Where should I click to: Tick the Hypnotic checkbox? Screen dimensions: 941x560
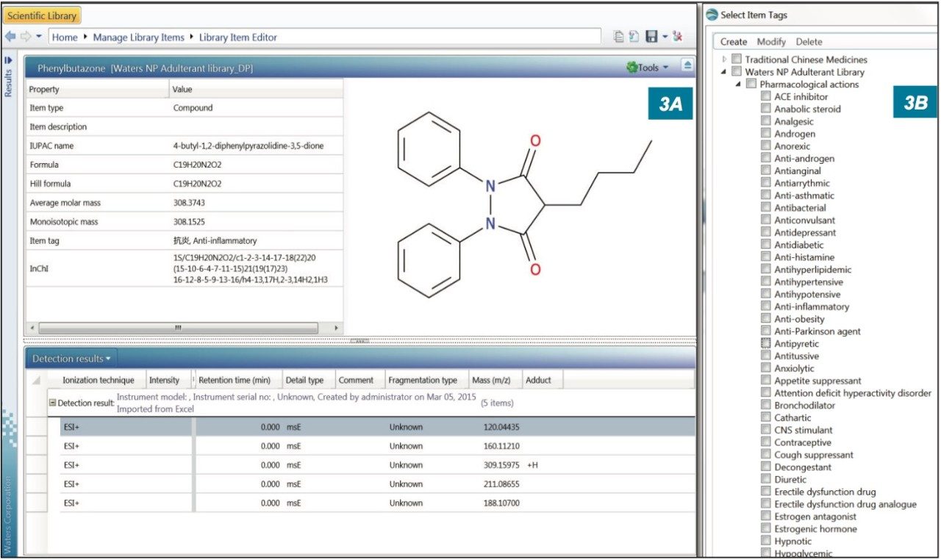click(x=765, y=541)
